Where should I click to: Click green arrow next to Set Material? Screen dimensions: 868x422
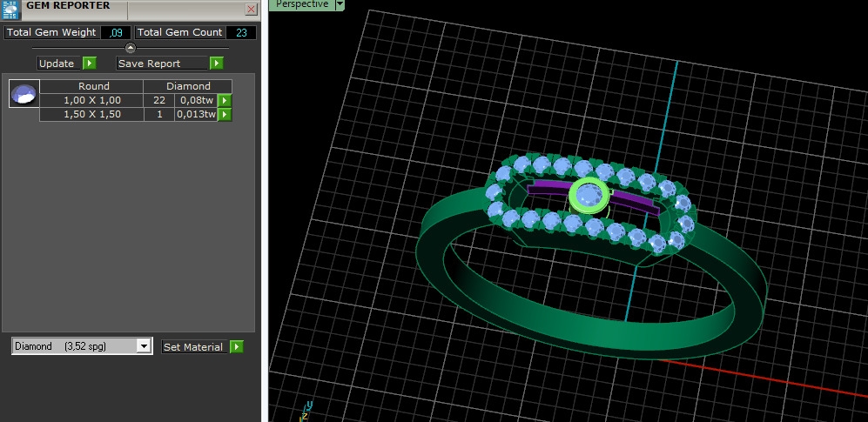(237, 347)
